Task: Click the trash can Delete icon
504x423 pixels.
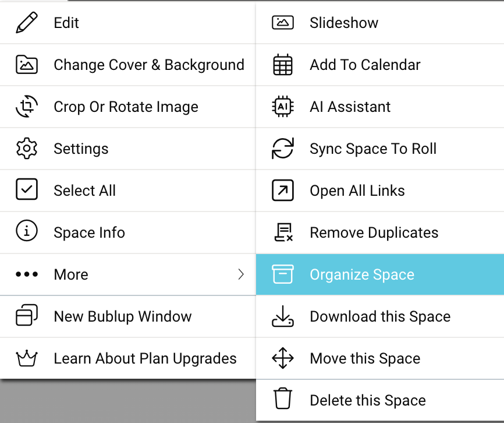Action: tap(283, 400)
